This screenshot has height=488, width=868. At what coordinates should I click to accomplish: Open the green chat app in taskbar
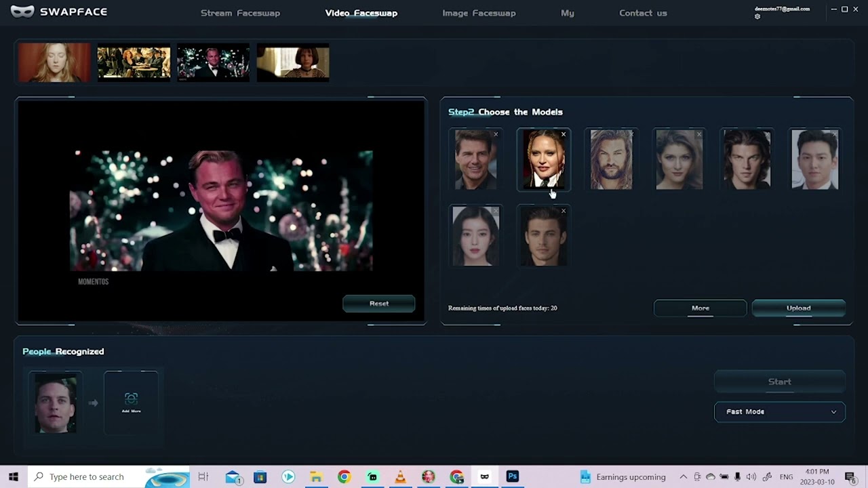tap(372, 477)
